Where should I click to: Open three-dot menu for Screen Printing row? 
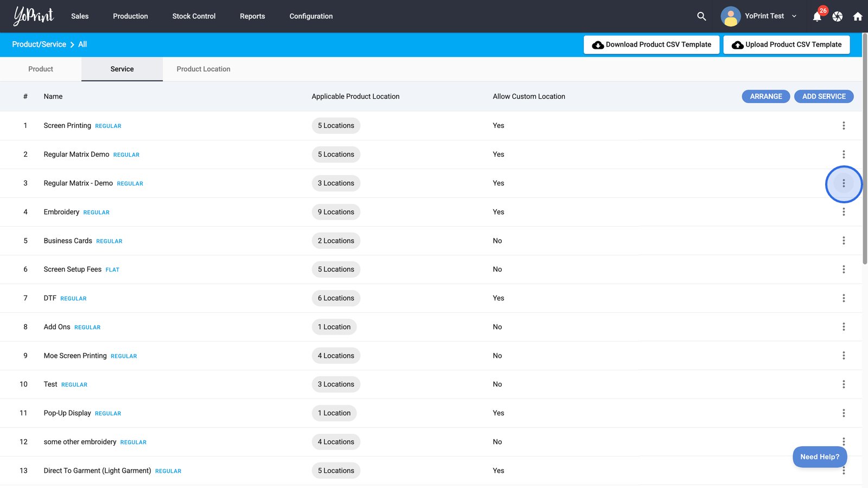click(844, 126)
